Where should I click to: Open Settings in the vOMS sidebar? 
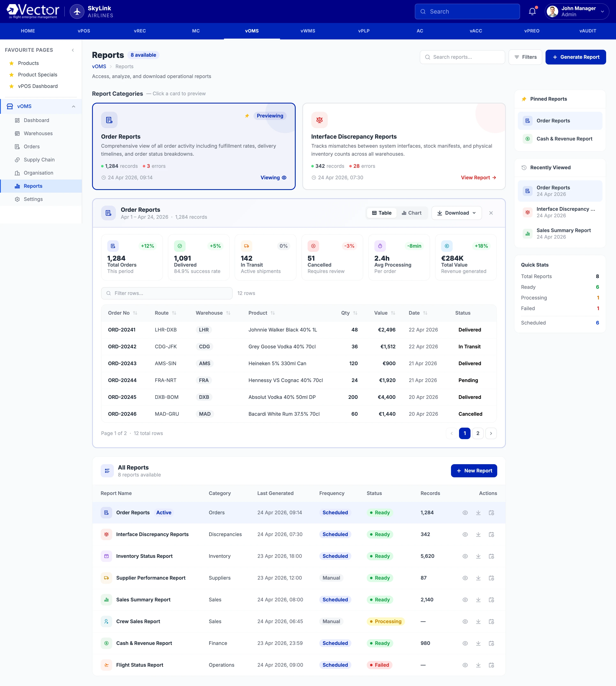[41, 199]
